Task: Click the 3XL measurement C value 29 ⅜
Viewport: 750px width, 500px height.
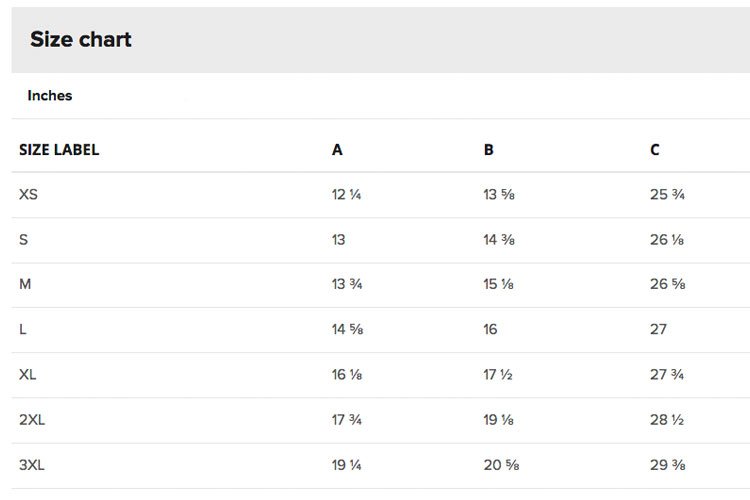Action: click(x=668, y=465)
